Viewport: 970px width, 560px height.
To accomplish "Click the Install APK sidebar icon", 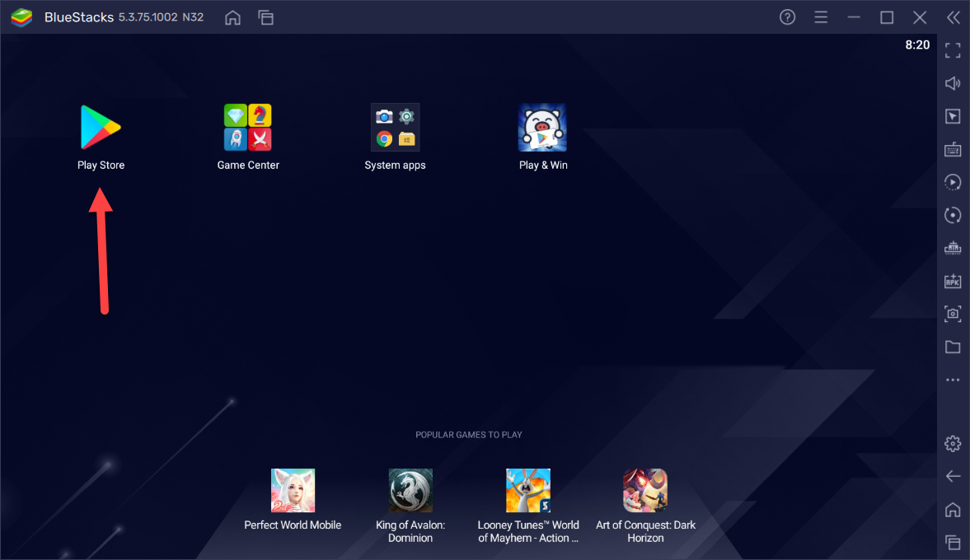I will tap(953, 281).
